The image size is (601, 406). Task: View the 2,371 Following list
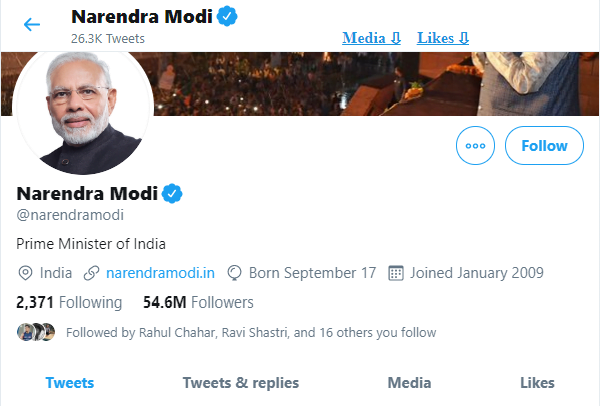point(69,302)
